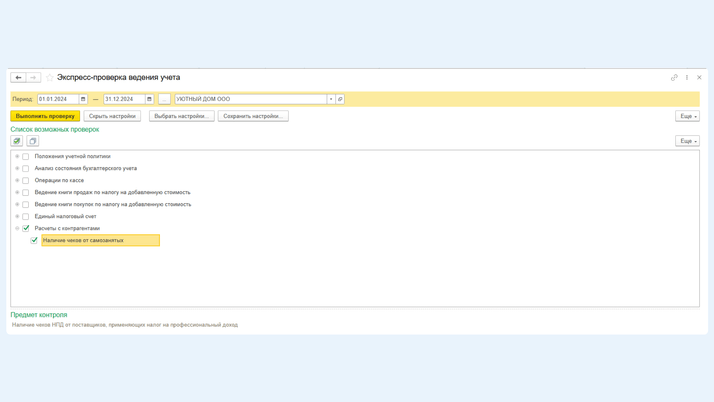Open the three-dot window options menu
Viewport: 714px width, 402px height.
(687, 77)
